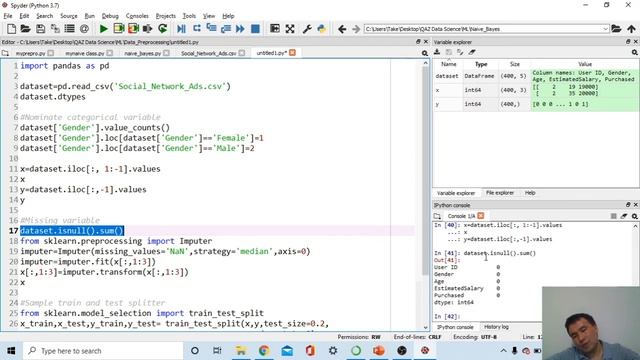The height and width of the screenshot is (360, 640).
Task: Start debugging with the debug file icon
Action: [181, 29]
